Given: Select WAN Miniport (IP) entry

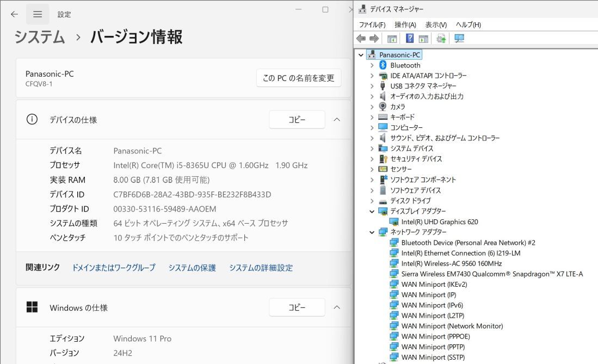Looking at the screenshot, I should (x=429, y=294).
